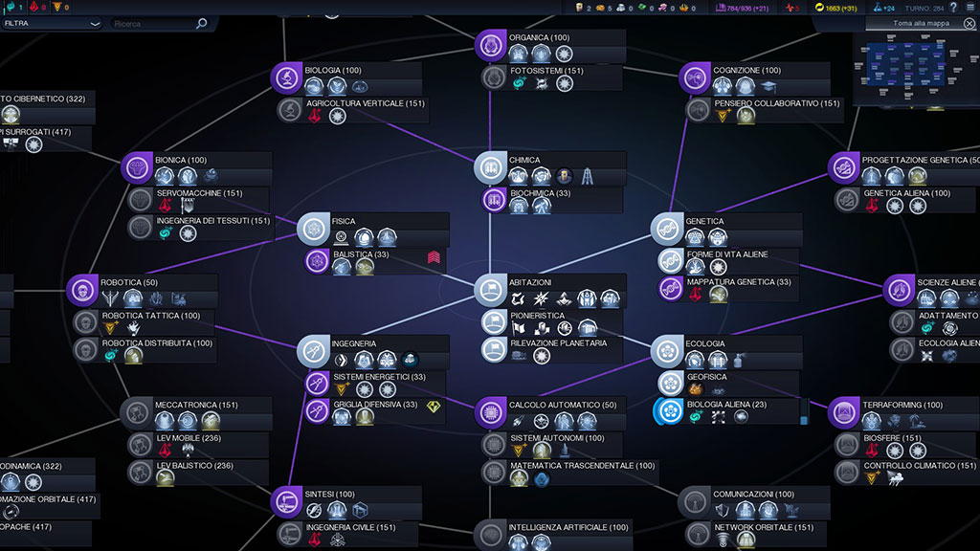Select the Comunicazioni technology node icon
980x551 pixels.
click(x=695, y=501)
